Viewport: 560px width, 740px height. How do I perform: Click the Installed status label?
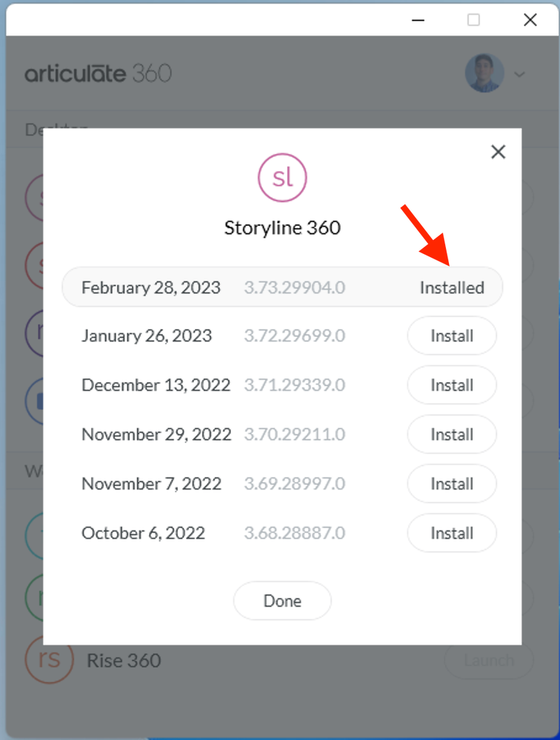(x=452, y=287)
